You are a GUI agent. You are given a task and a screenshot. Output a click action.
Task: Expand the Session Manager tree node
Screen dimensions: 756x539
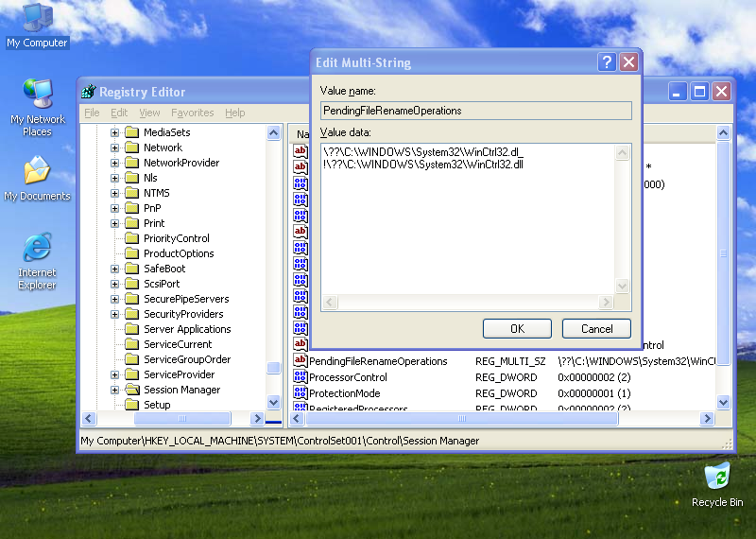[114, 390]
